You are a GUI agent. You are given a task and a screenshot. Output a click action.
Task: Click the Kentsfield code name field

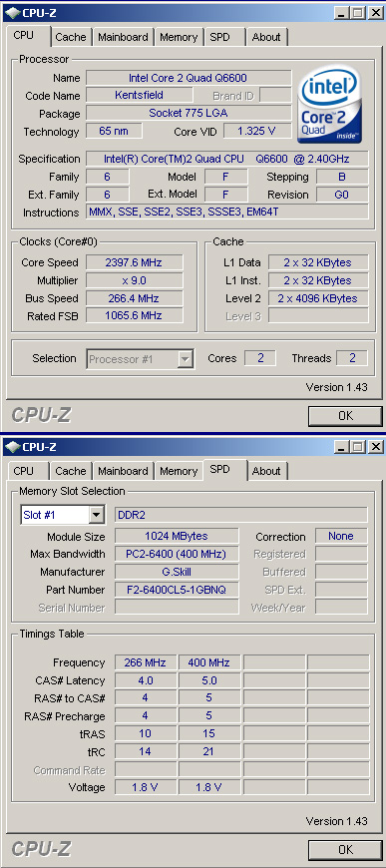(139, 95)
